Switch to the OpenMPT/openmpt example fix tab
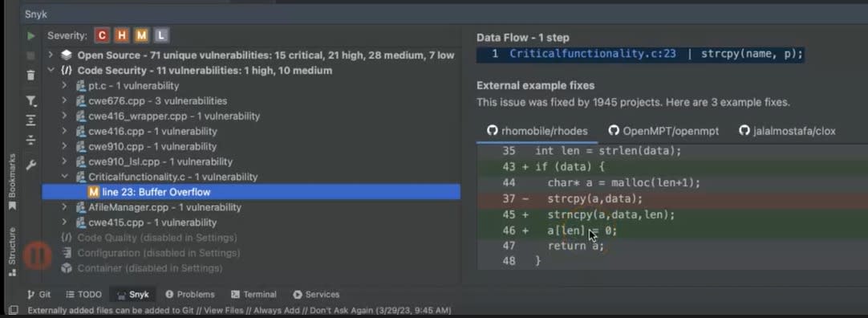This screenshot has height=318, width=868. click(663, 132)
